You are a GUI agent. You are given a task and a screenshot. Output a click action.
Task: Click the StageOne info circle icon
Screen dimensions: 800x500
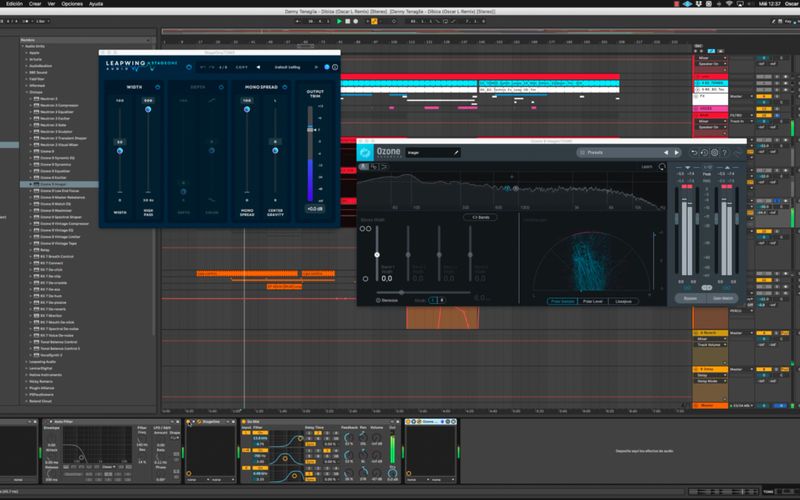[335, 67]
